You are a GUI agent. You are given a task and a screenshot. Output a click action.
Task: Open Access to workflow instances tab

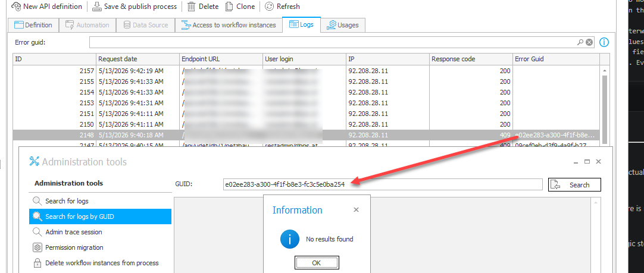click(229, 25)
